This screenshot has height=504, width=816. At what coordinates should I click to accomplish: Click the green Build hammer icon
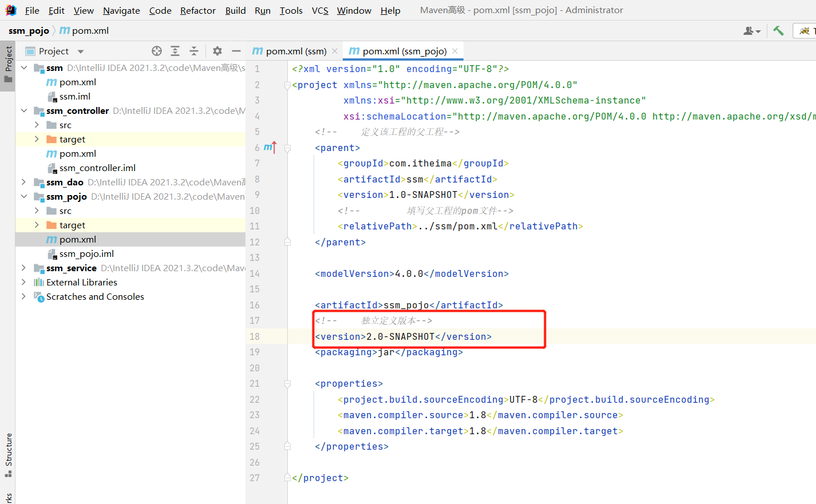[x=778, y=31]
